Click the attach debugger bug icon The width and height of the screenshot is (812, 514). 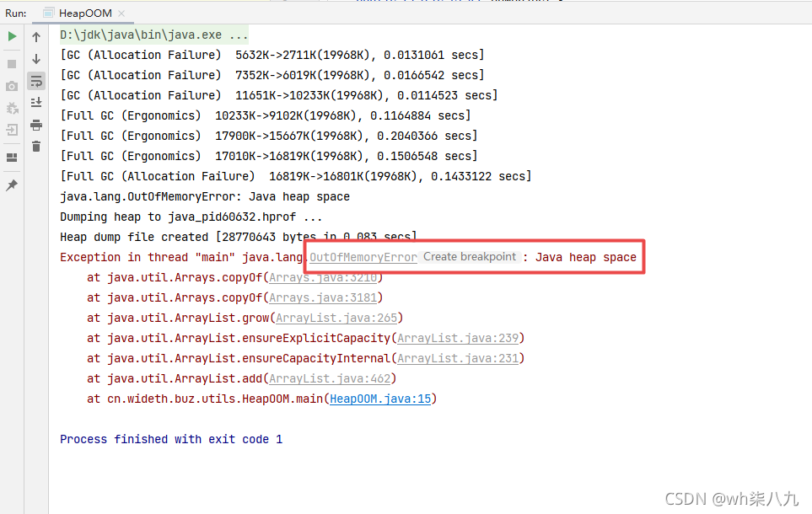12,108
